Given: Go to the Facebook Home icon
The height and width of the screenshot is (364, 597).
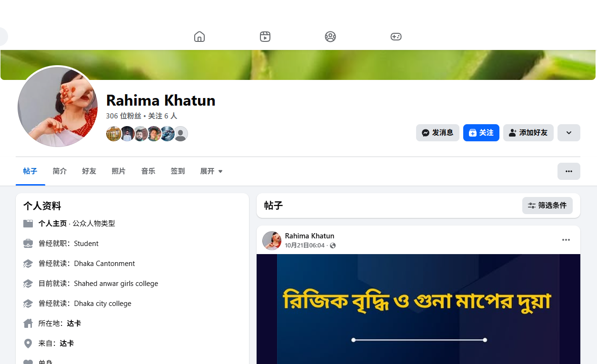Looking at the screenshot, I should pyautogui.click(x=199, y=37).
